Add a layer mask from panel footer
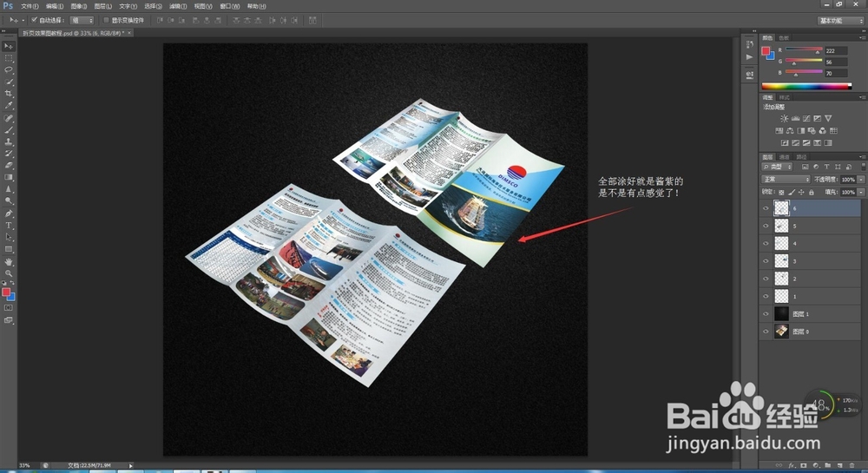This screenshot has height=473, width=868. pos(803,465)
